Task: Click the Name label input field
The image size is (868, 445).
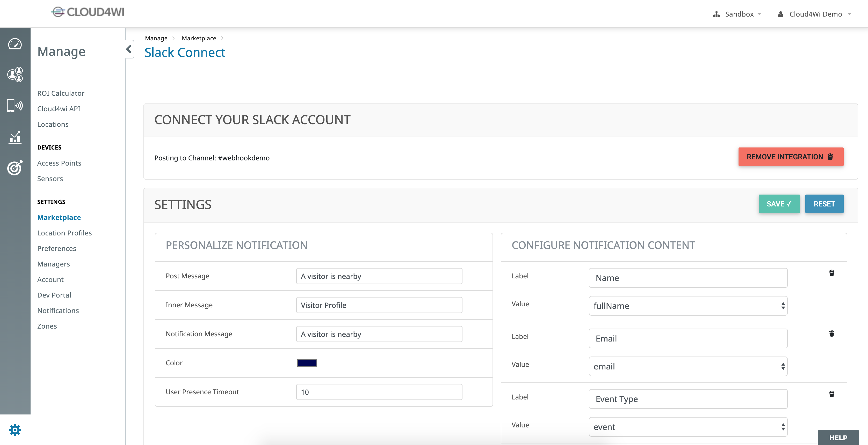Action: [688, 278]
